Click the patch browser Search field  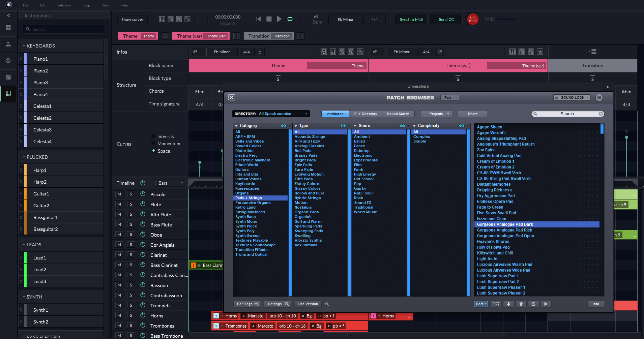[x=567, y=114]
